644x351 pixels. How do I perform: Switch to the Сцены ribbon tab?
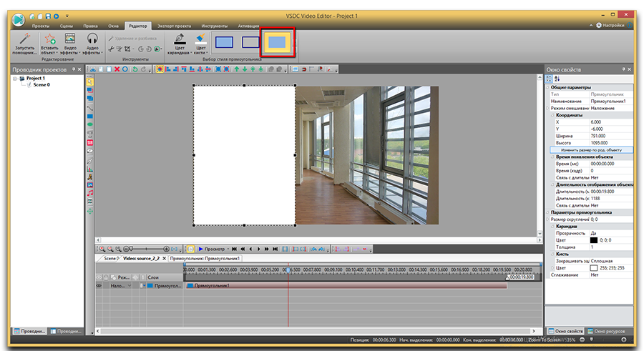(x=66, y=26)
